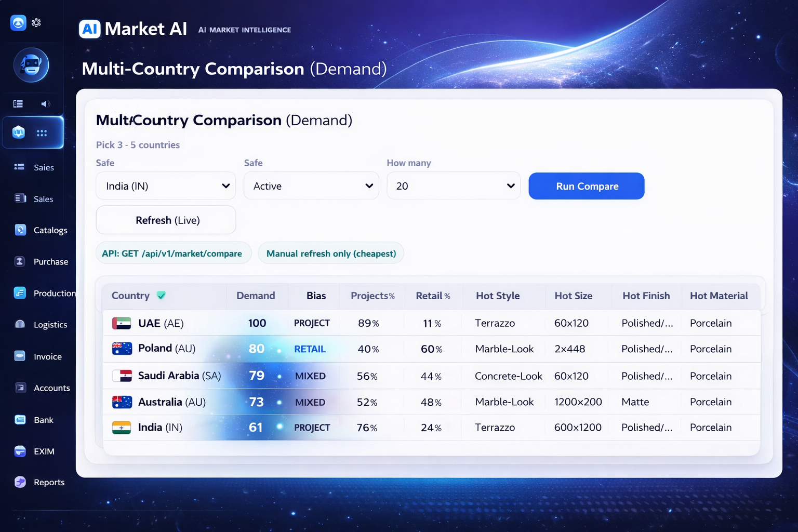
Task: Go to Logistics section
Action: (x=50, y=325)
